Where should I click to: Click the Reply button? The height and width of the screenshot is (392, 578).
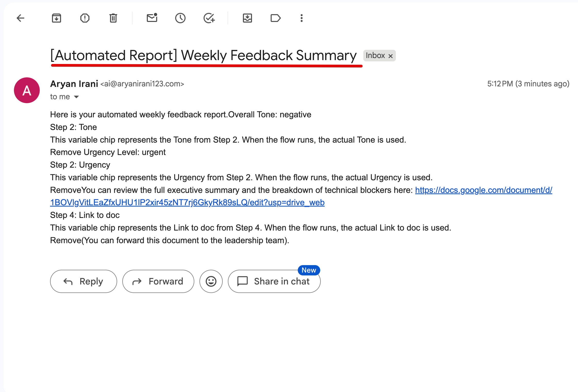tap(84, 281)
